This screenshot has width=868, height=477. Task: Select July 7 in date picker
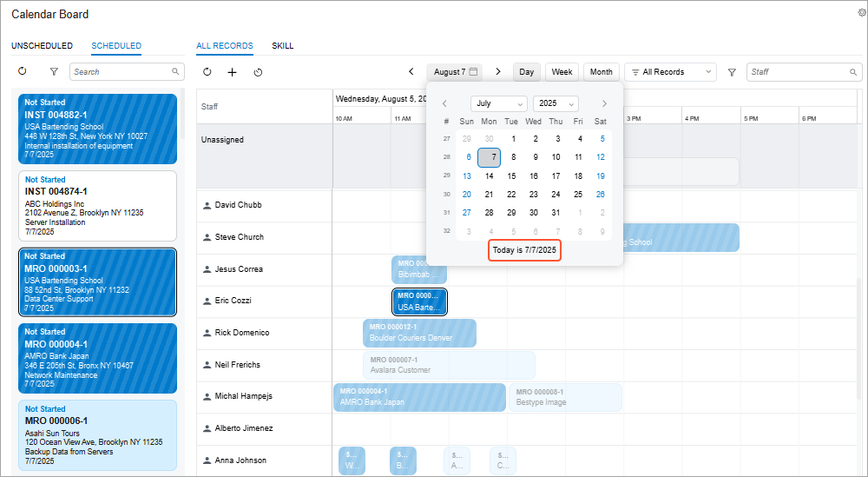pyautogui.click(x=490, y=157)
